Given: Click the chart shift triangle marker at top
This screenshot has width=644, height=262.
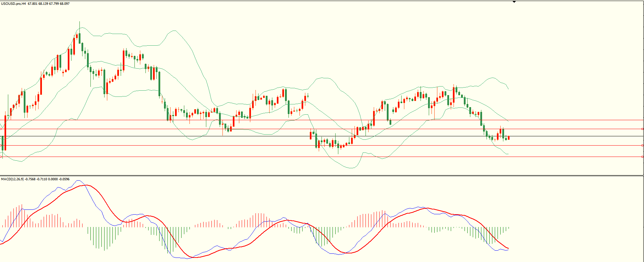Looking at the screenshot, I should tap(514, 2).
